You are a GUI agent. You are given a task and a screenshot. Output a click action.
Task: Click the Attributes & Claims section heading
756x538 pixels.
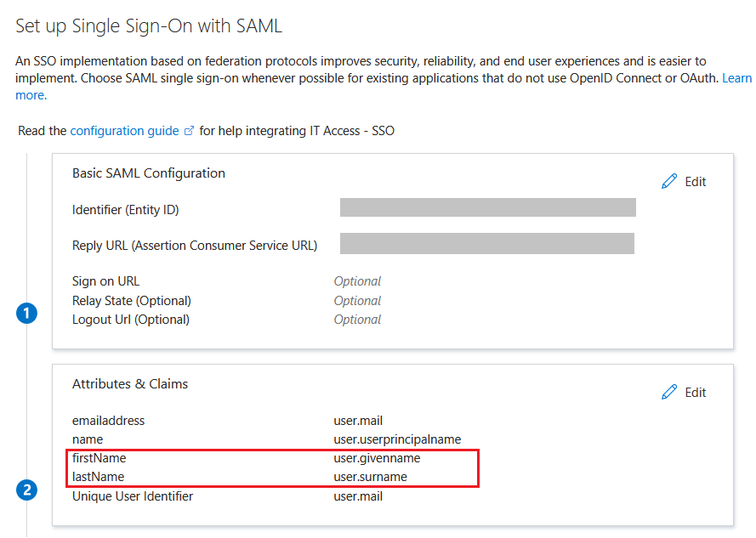click(130, 384)
